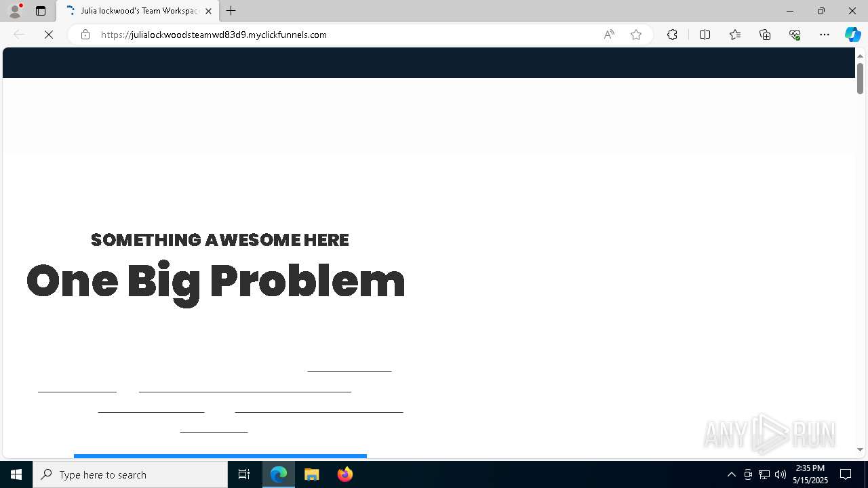Image resolution: width=868 pixels, height=488 pixels.
Task: Open the clock showing 2:35 PM
Action: [810, 474]
